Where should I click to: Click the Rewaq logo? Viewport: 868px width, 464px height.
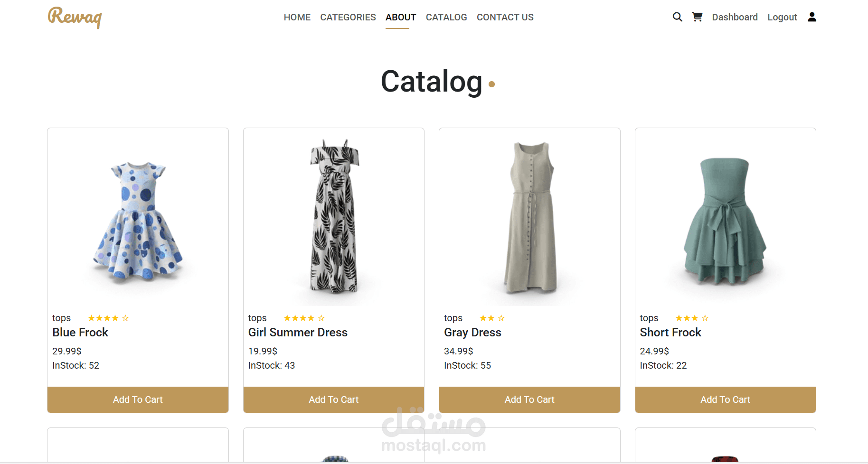pos(75,17)
